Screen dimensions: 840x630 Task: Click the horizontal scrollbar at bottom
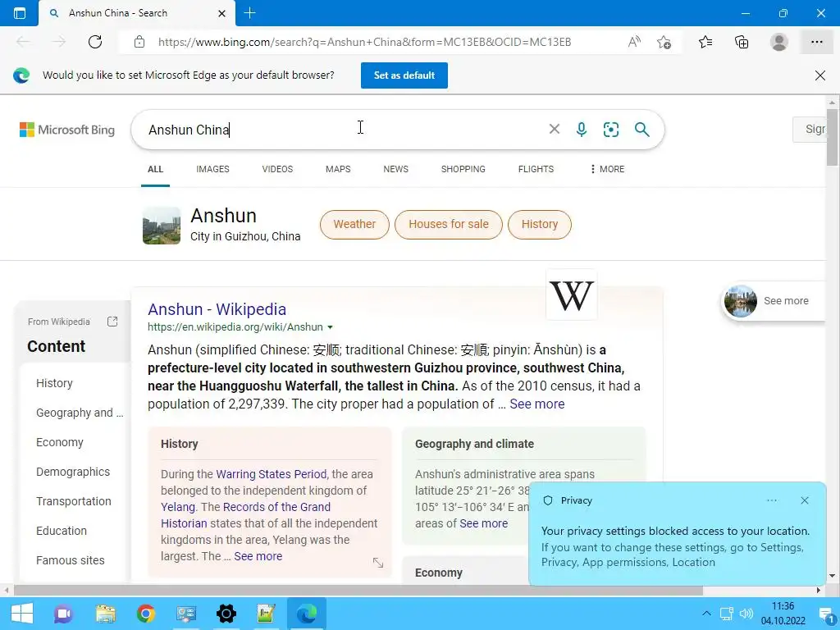358,591
